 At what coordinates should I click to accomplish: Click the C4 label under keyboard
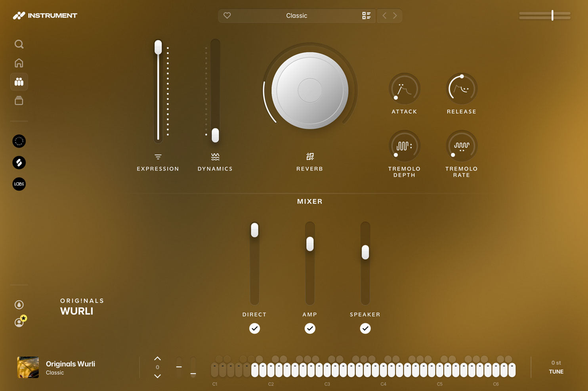(384, 384)
